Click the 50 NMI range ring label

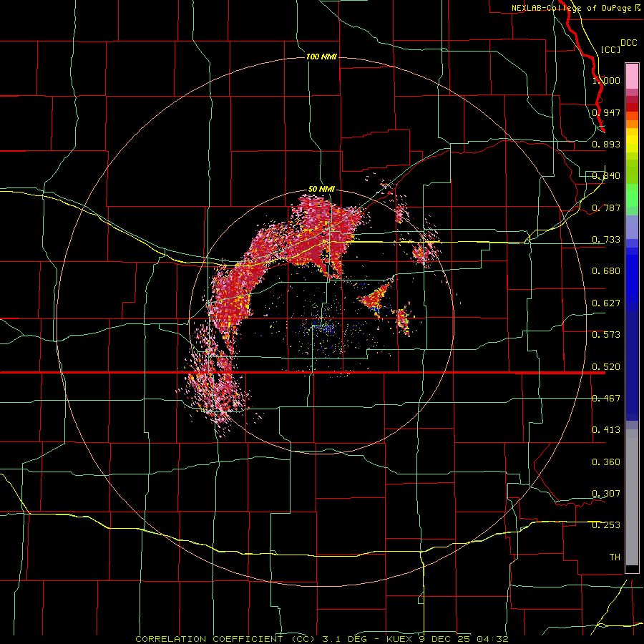click(x=321, y=189)
